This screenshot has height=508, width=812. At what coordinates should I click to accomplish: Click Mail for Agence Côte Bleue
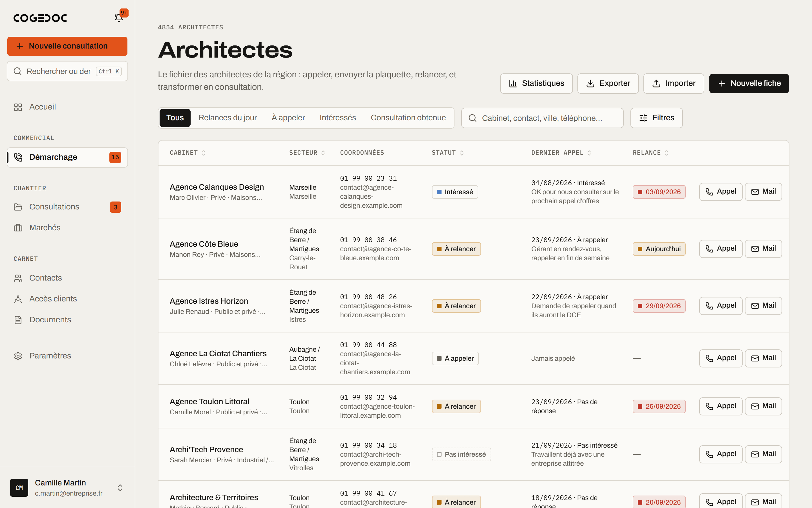point(763,249)
